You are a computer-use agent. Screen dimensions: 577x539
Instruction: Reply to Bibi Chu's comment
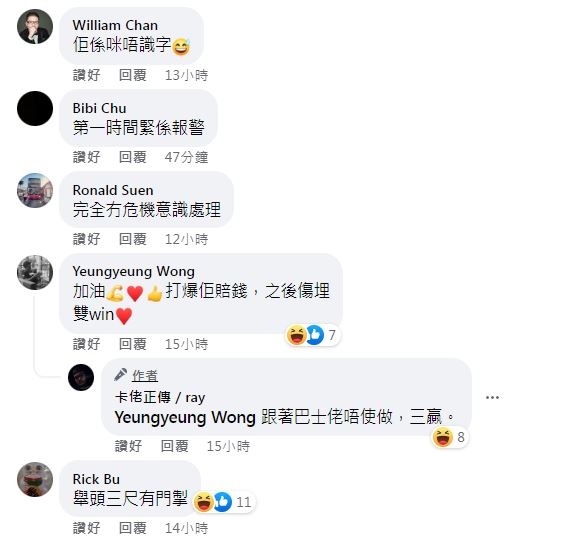tap(132, 157)
